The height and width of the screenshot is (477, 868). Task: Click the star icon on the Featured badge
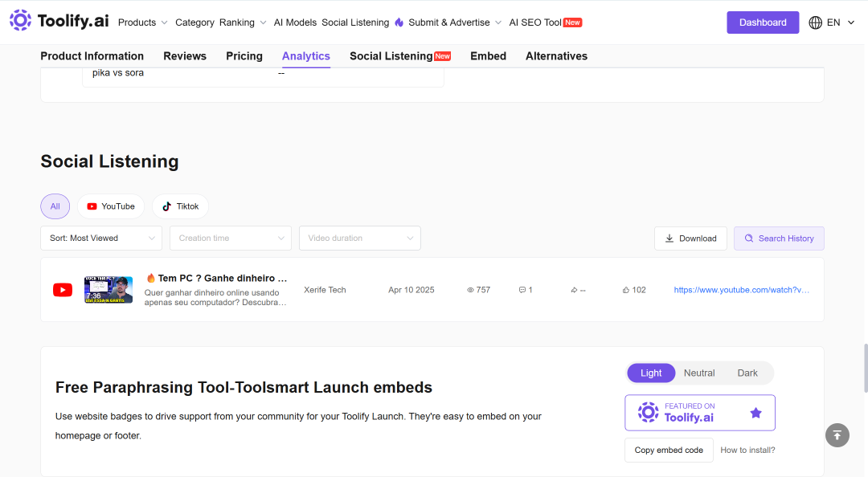tap(755, 413)
